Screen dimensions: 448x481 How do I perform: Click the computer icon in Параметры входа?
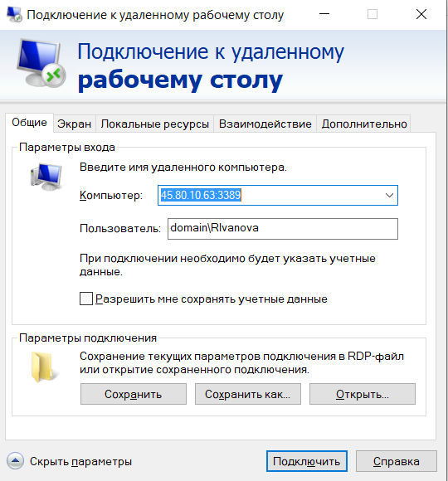point(46,177)
